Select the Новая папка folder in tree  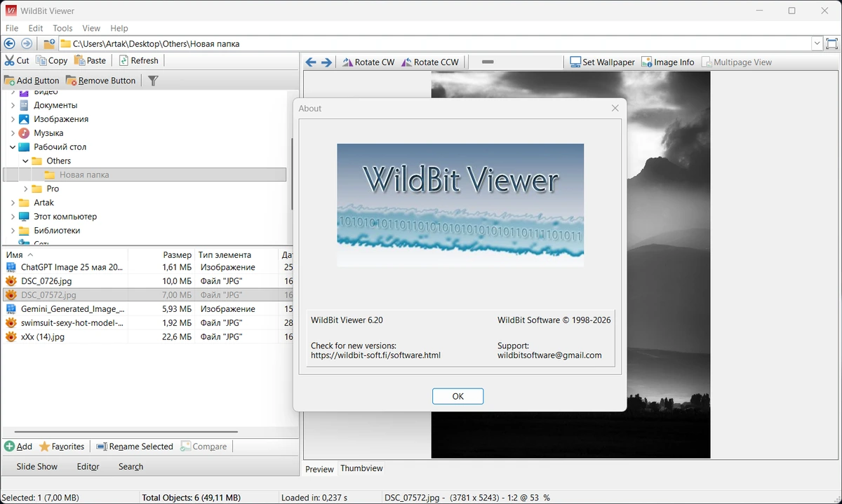(x=84, y=175)
